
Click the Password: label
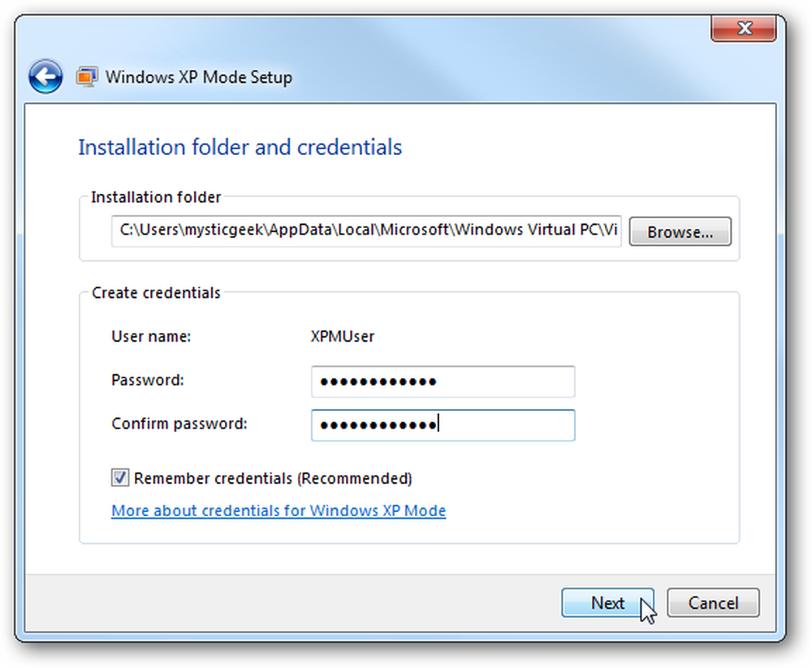coord(148,380)
